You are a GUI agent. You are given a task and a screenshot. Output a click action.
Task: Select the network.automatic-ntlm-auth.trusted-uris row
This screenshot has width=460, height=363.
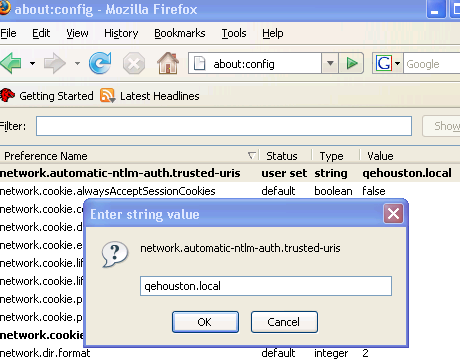tap(230, 173)
